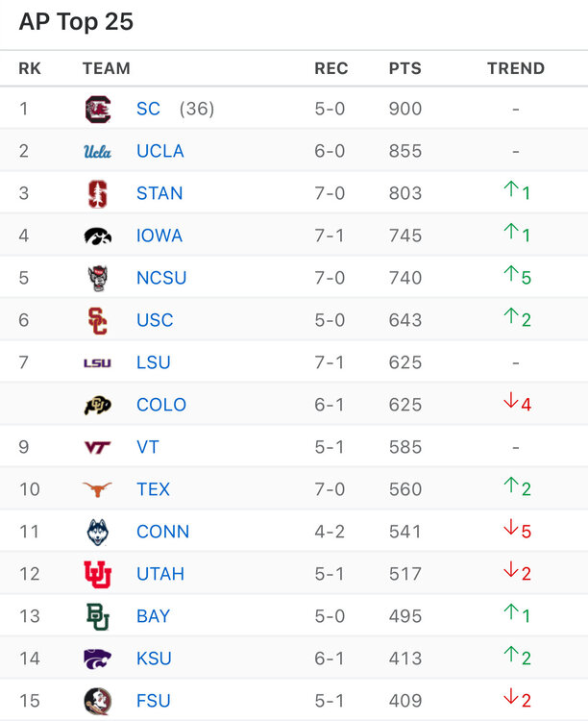
Task: Open the USC team link
Action: coord(154,320)
